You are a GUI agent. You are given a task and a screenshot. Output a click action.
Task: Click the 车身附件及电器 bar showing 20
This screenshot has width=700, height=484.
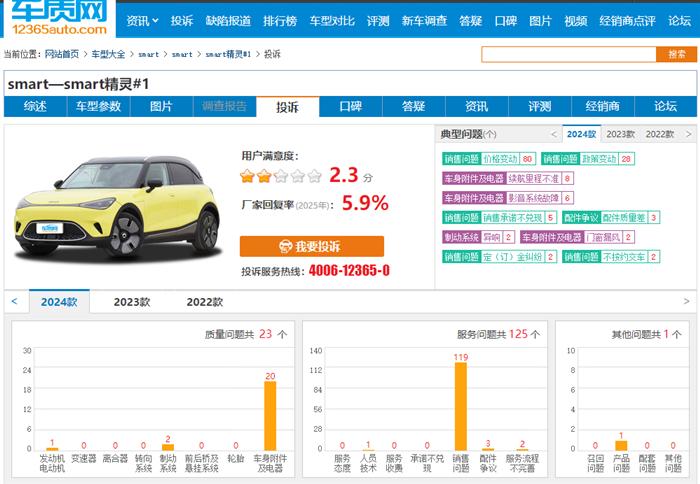pyautogui.click(x=270, y=416)
